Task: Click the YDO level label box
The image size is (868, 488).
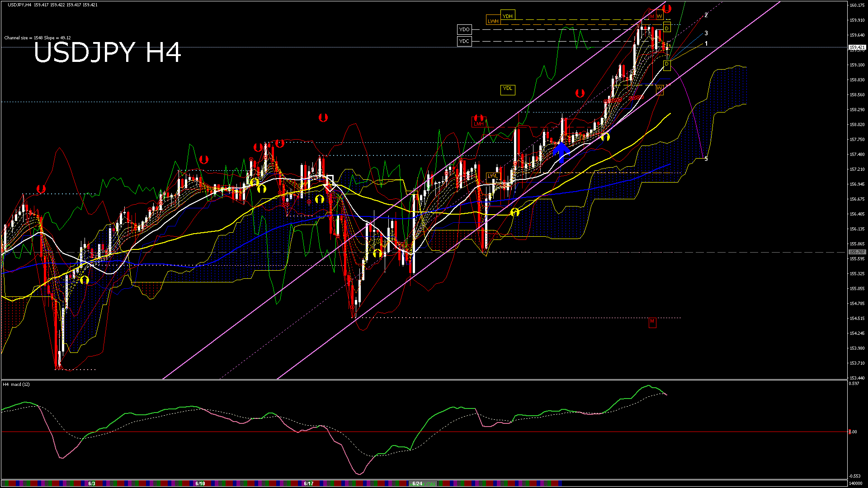Action: coord(464,30)
